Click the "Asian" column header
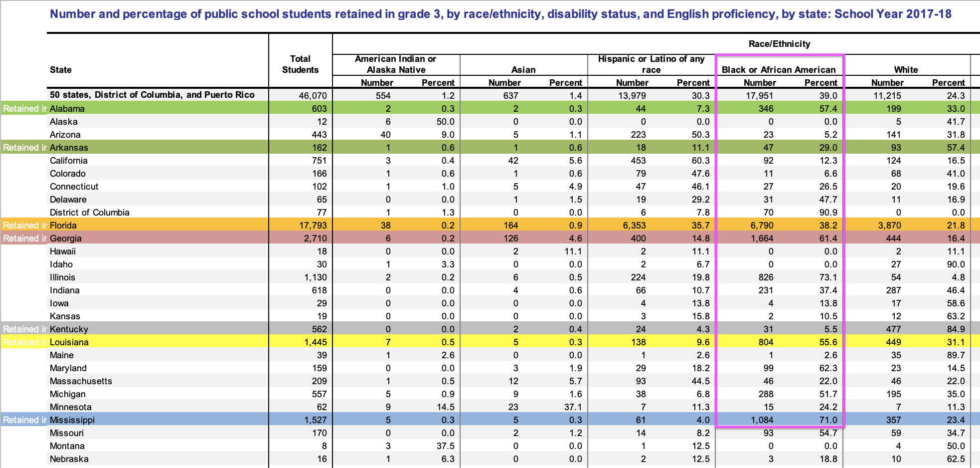The width and height of the screenshot is (980, 468). point(523,70)
